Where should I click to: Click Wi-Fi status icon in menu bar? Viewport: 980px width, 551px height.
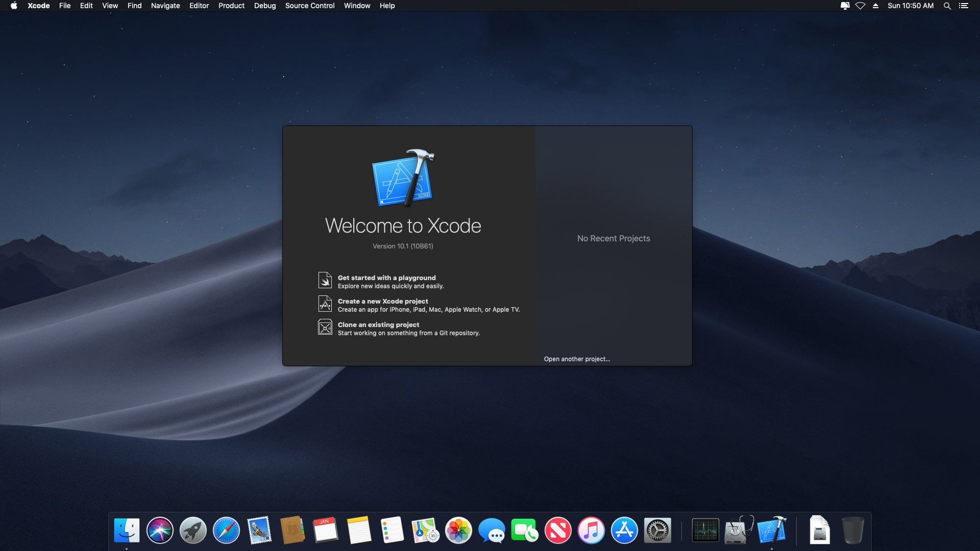[859, 6]
